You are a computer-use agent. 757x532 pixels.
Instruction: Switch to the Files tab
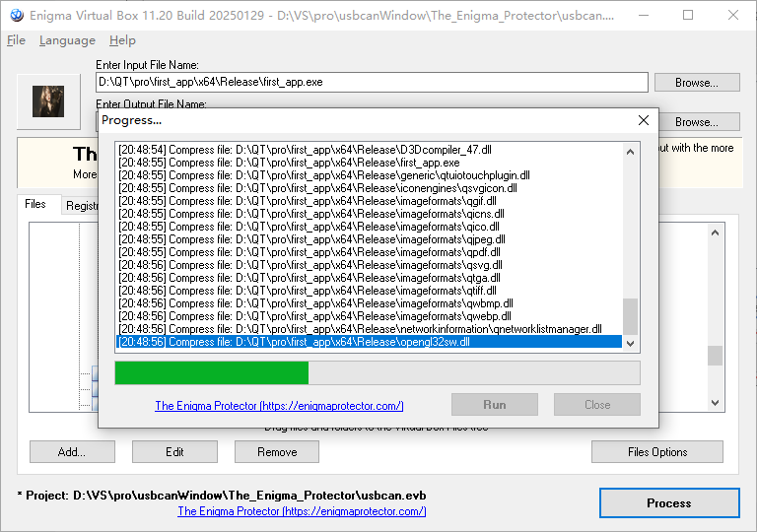point(35,204)
